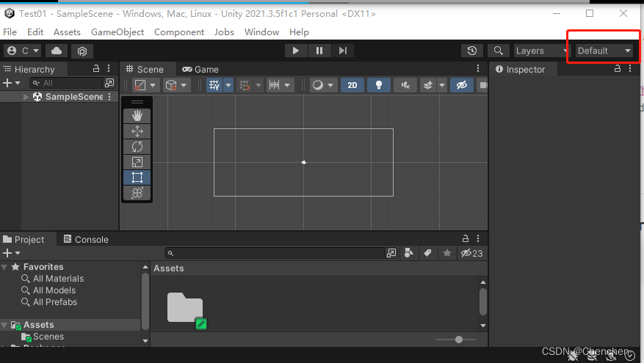Open the GameObject menu
Viewport: 644px width, 363px height.
pos(117,32)
